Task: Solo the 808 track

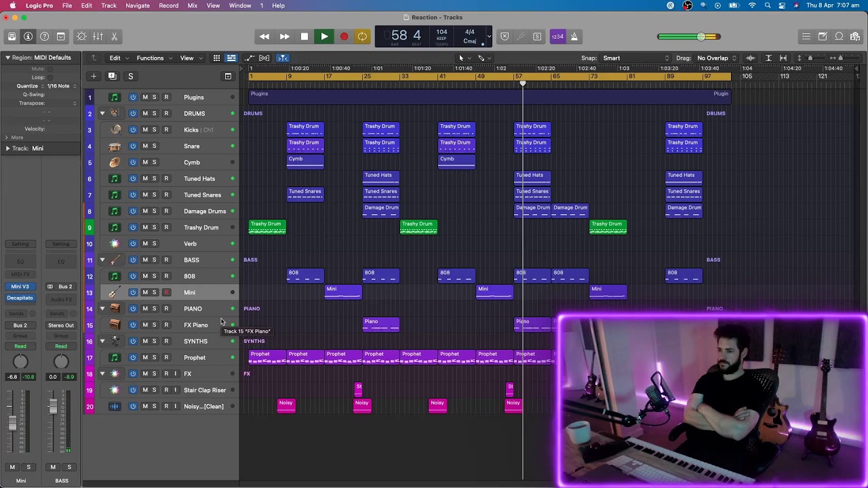Action: tap(155, 276)
